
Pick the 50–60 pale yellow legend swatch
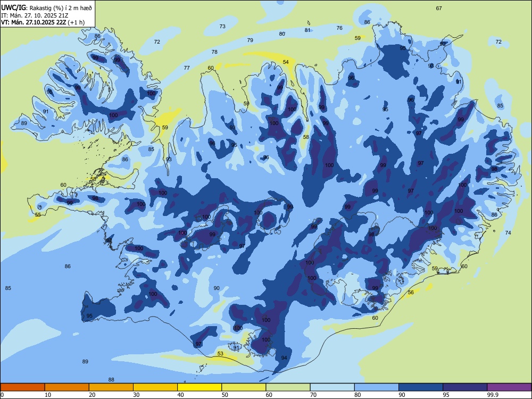tap(244, 387)
